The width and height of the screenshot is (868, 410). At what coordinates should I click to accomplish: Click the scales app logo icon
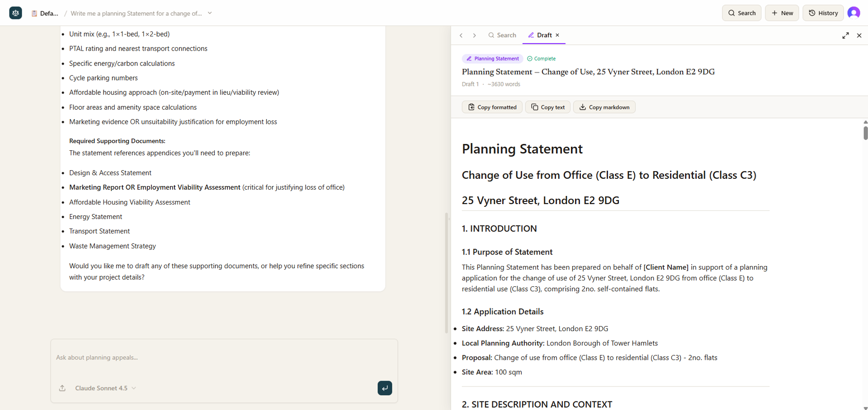pyautogui.click(x=16, y=13)
